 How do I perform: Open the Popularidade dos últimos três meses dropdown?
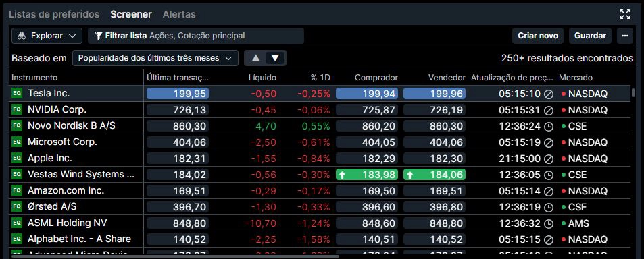pyautogui.click(x=155, y=58)
